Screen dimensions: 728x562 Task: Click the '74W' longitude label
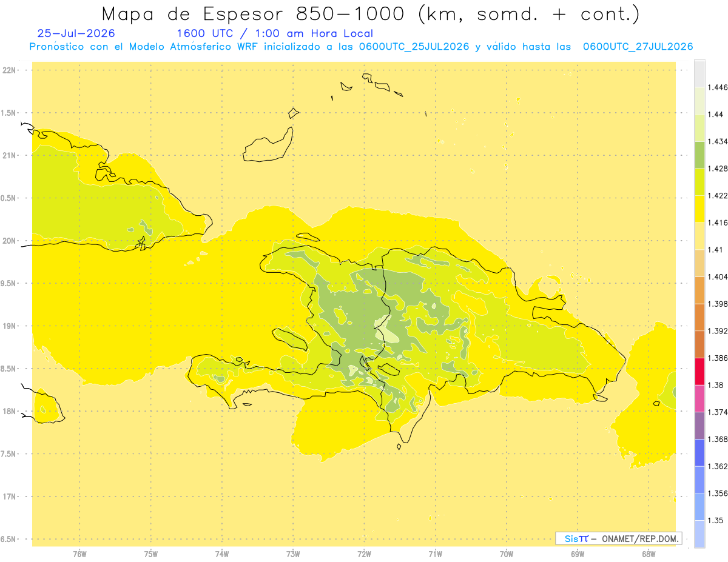coord(222,554)
